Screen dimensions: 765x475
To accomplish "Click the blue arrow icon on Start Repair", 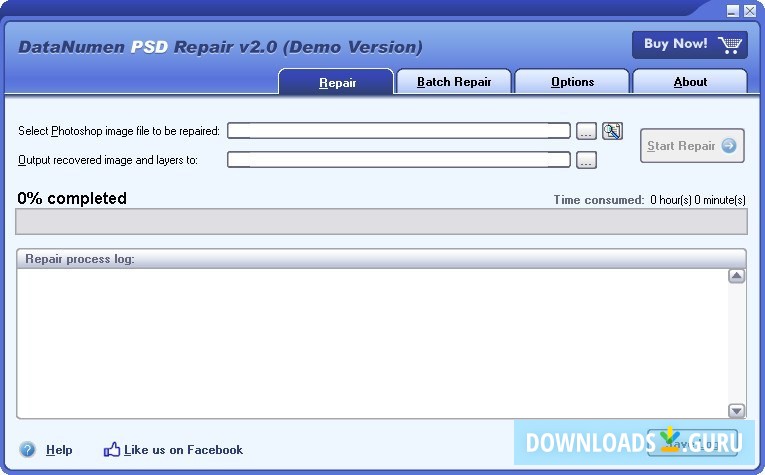I will coord(729,145).
